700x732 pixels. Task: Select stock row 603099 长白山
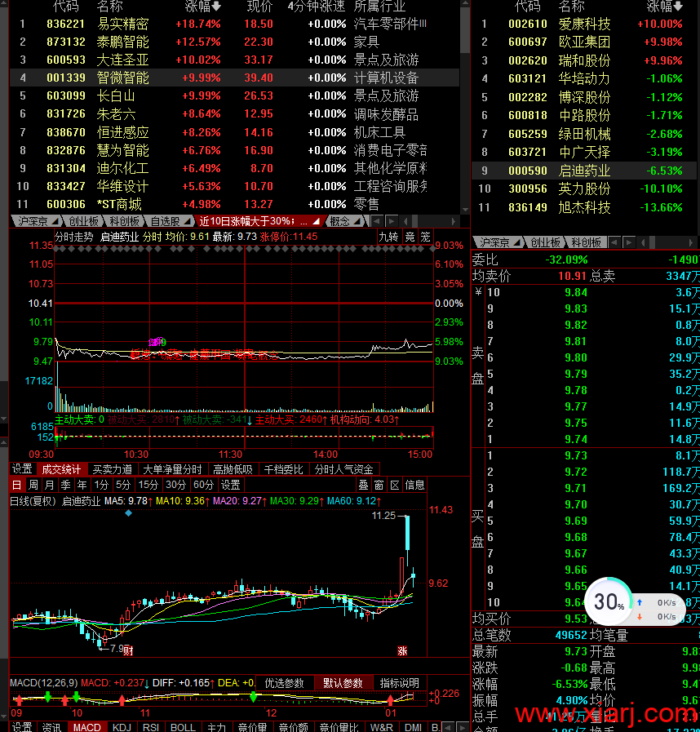coord(234,95)
